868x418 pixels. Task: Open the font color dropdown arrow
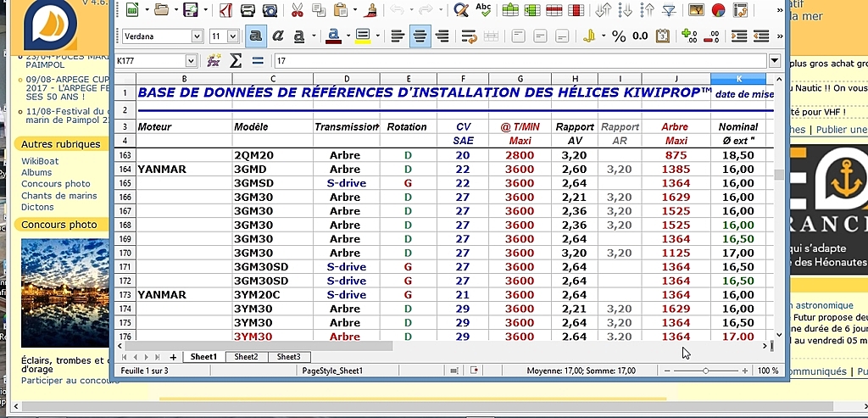(x=348, y=36)
